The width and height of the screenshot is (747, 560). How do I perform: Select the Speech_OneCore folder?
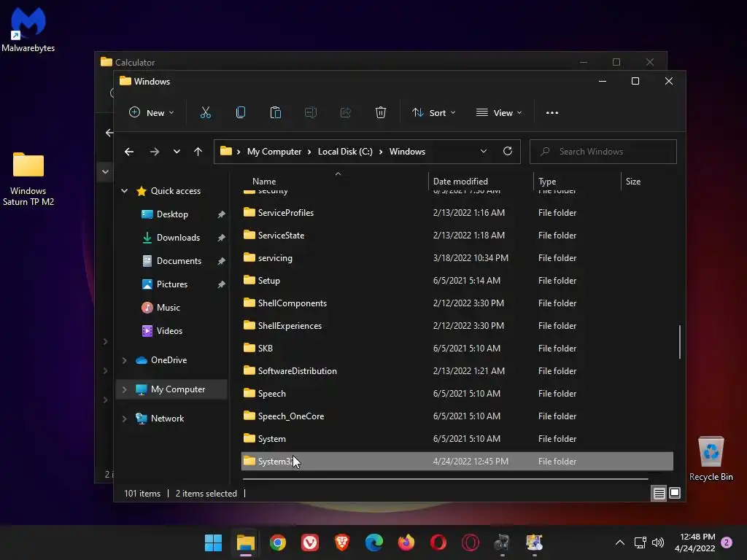pyautogui.click(x=457, y=416)
